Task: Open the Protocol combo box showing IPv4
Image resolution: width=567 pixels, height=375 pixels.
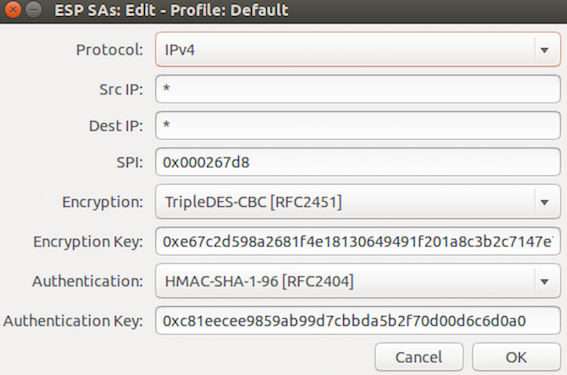Action: point(358,50)
